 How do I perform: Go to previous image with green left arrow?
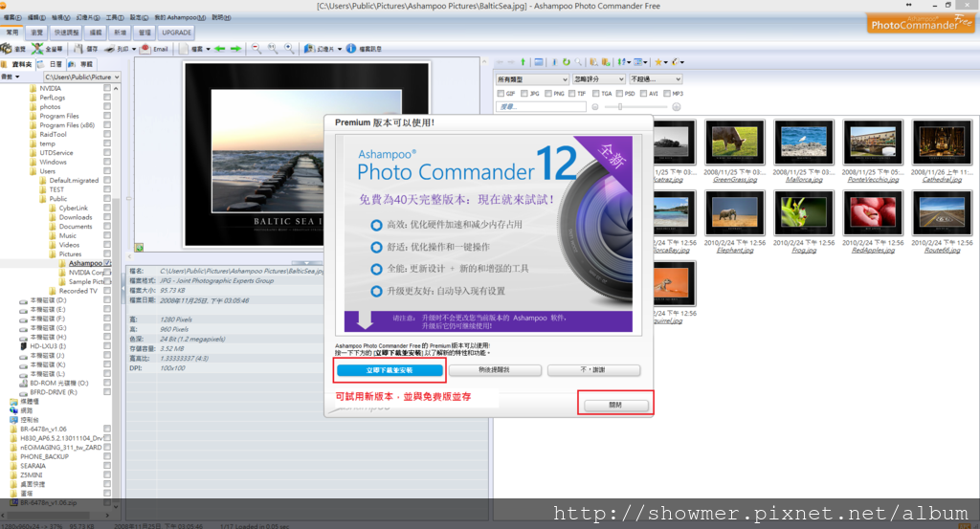(219, 49)
